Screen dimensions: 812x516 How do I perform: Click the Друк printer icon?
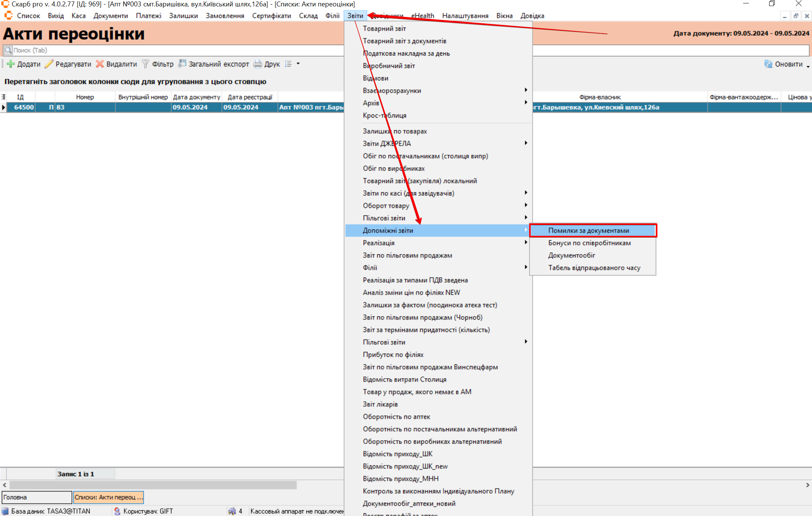[258, 64]
